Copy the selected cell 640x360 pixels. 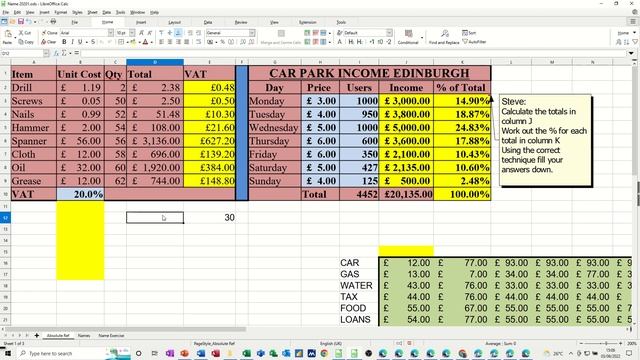(26, 42)
